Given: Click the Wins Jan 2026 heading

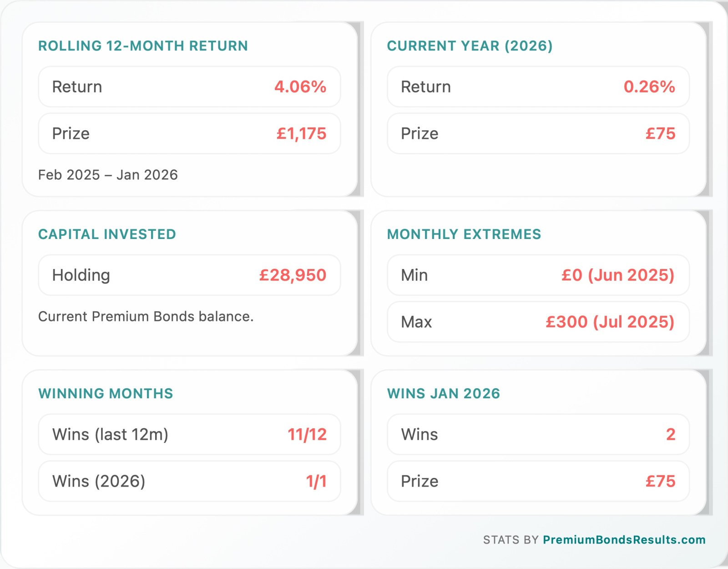Looking at the screenshot, I should click(443, 394).
